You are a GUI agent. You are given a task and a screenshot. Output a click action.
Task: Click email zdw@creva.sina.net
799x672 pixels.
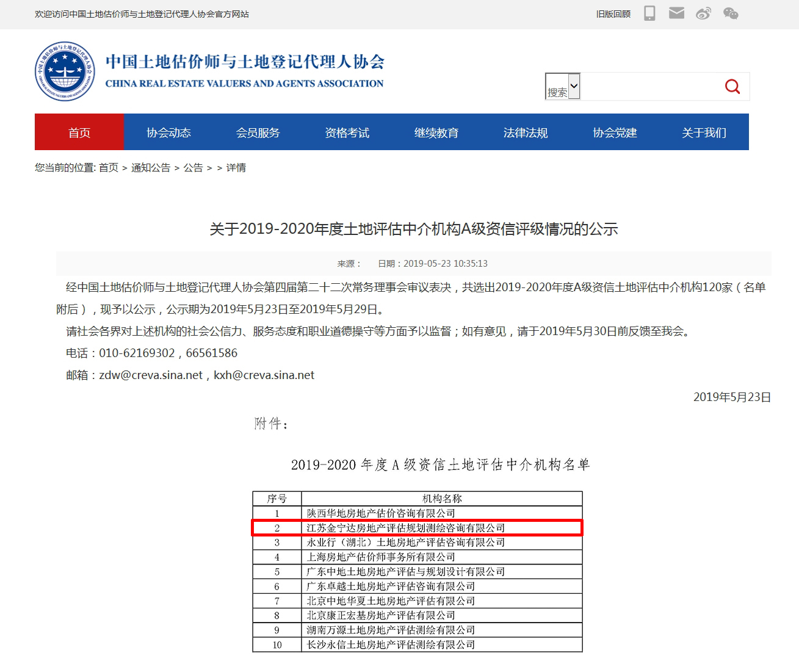click(151, 375)
